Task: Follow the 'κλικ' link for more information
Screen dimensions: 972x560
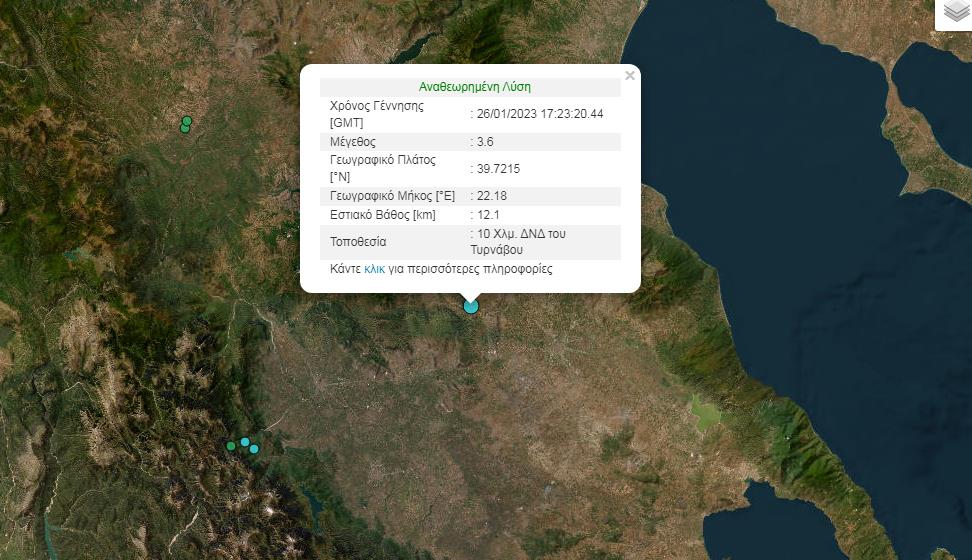Action: coord(374,269)
